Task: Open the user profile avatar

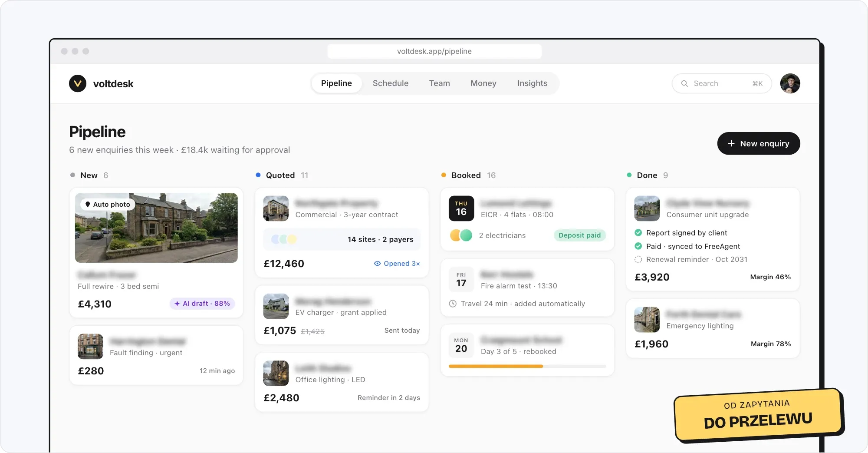Action: (790, 83)
